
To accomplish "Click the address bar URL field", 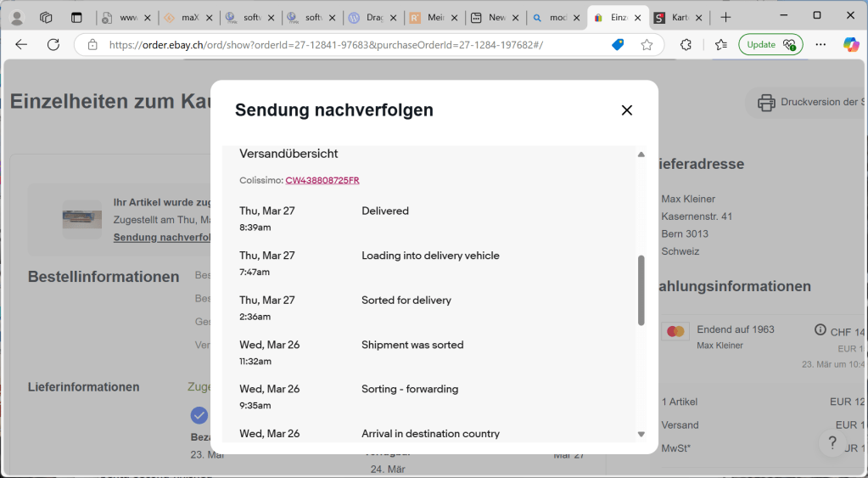I will (339, 45).
